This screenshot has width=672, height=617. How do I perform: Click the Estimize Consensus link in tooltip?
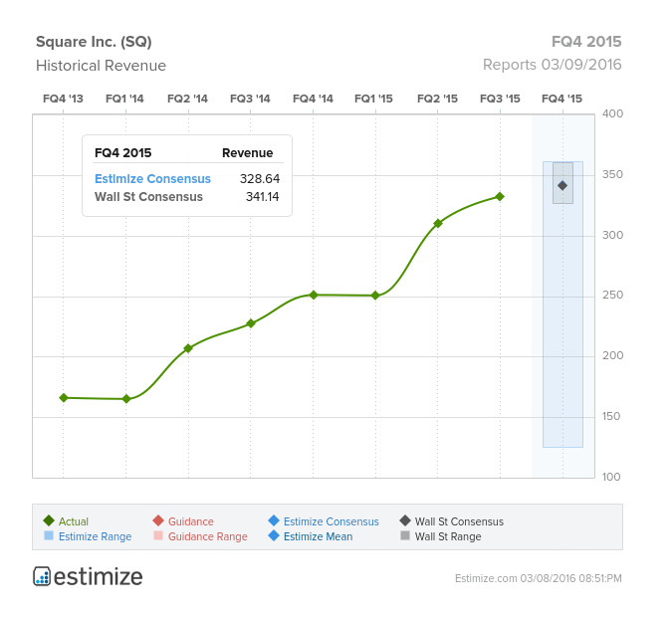point(152,179)
